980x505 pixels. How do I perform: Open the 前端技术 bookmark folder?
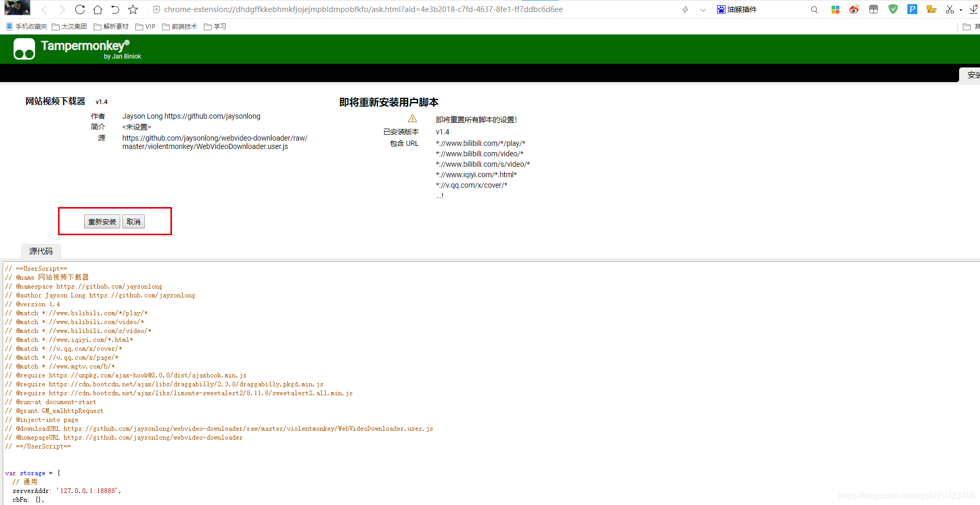pyautogui.click(x=179, y=27)
